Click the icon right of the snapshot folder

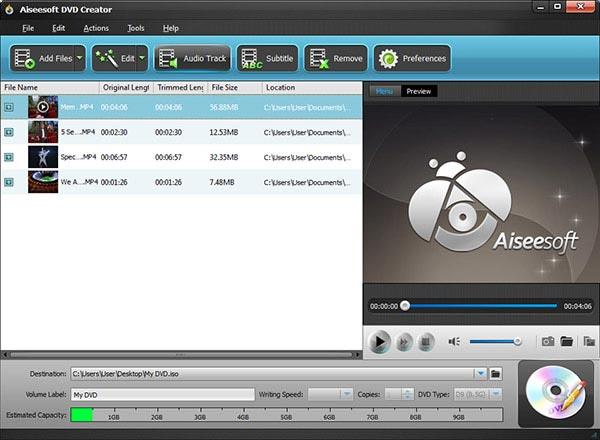(589, 341)
